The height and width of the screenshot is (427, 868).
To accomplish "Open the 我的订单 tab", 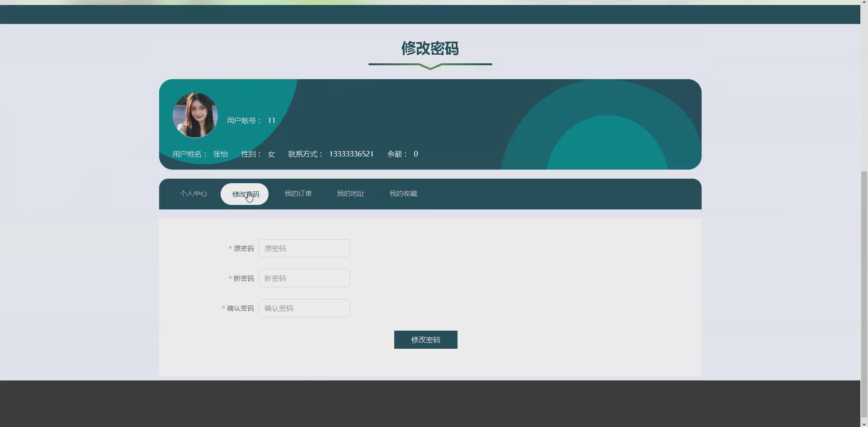I will click(298, 194).
